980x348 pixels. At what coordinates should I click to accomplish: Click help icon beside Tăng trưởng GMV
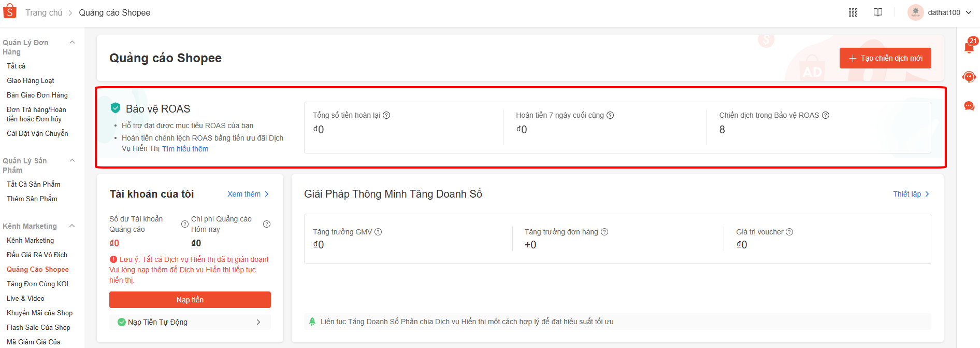click(378, 232)
